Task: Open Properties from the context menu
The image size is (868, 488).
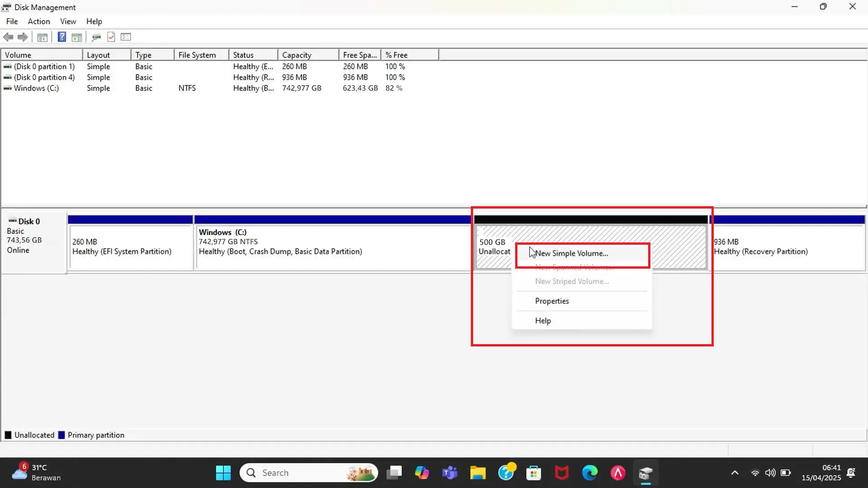Action: tap(552, 301)
